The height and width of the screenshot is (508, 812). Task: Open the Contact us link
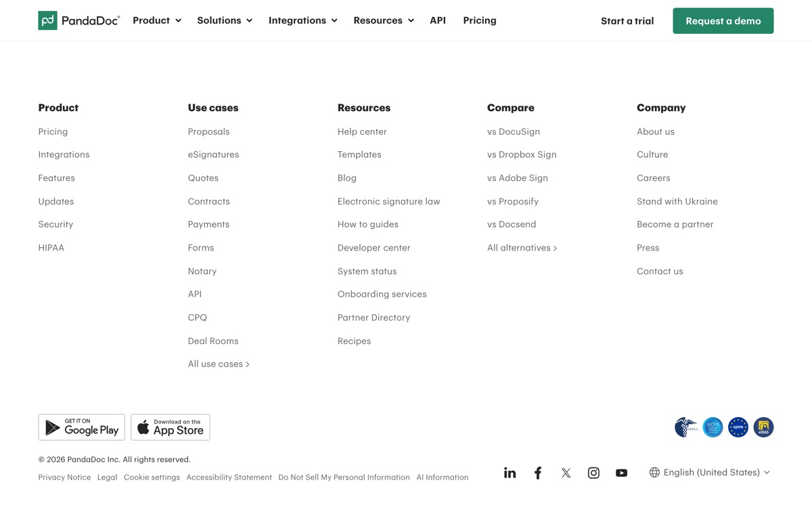(660, 271)
